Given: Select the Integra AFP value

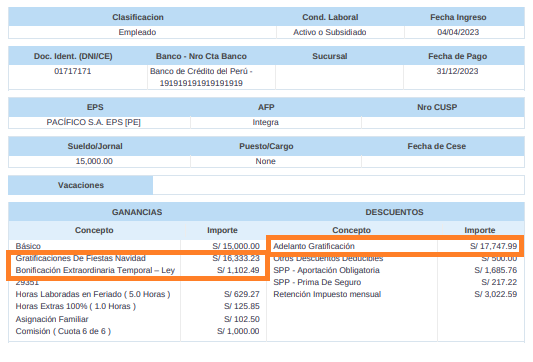Looking at the screenshot, I should tap(265, 122).
